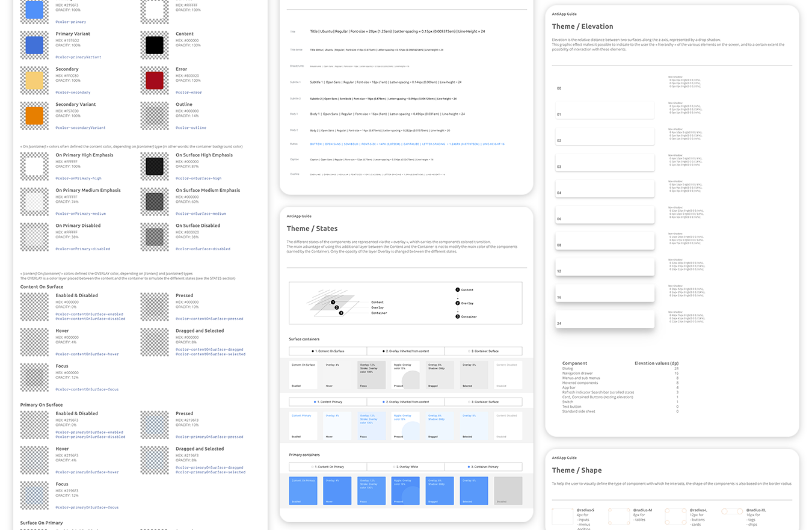Screen dimensions: 812x530
Task: Select the '3. Container: Primary' legend cell
Action: coord(483,467)
